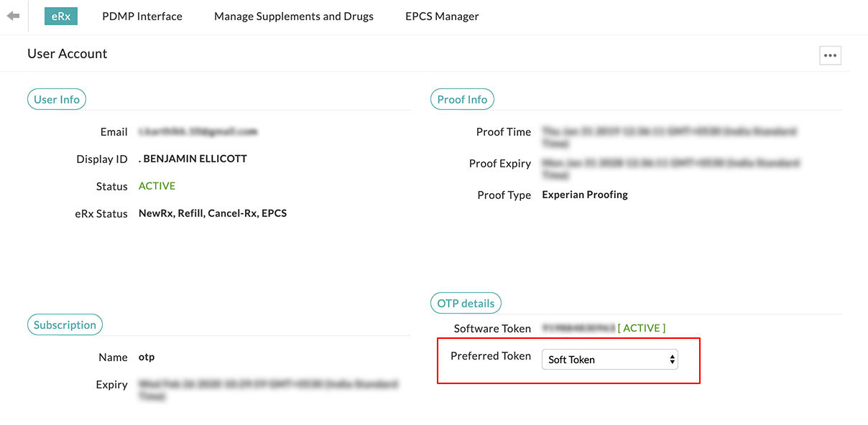The height and width of the screenshot is (425, 868).
Task: Go to Manage Supplements and Drugs
Action: 294,16
